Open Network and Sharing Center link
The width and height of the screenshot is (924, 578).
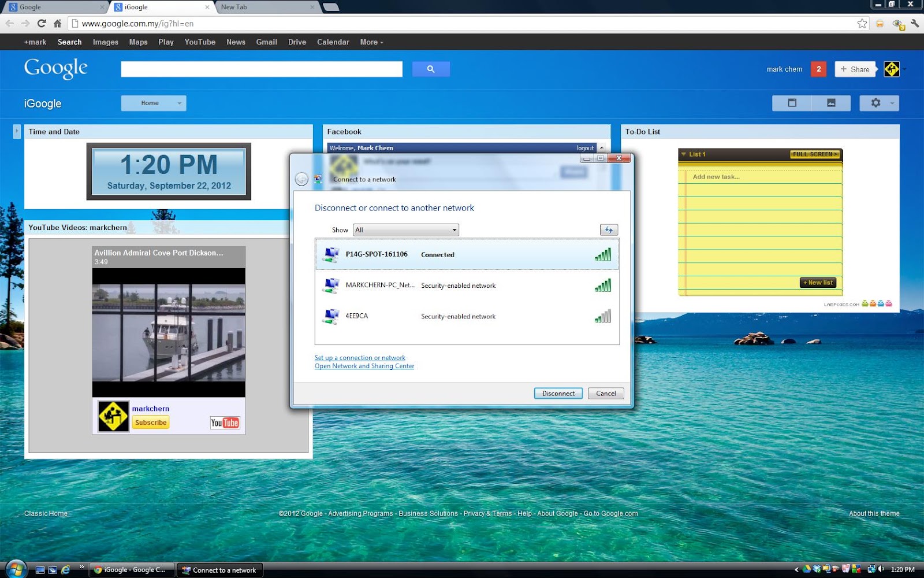364,366
